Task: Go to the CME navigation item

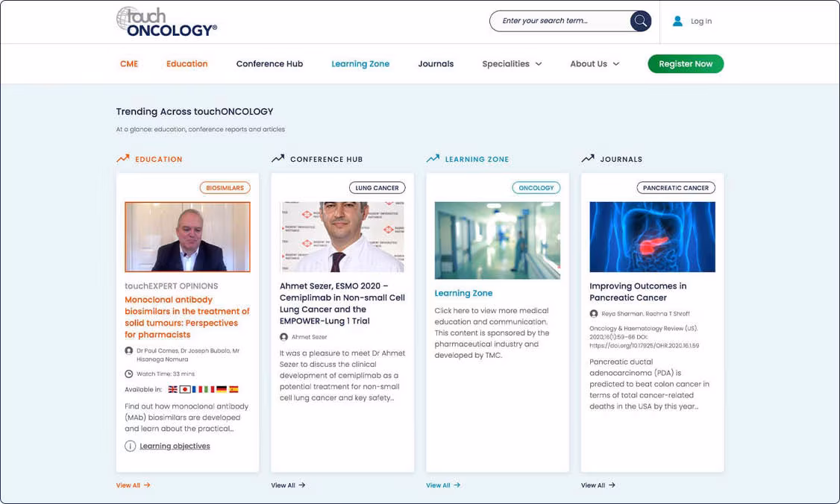Action: pos(129,63)
